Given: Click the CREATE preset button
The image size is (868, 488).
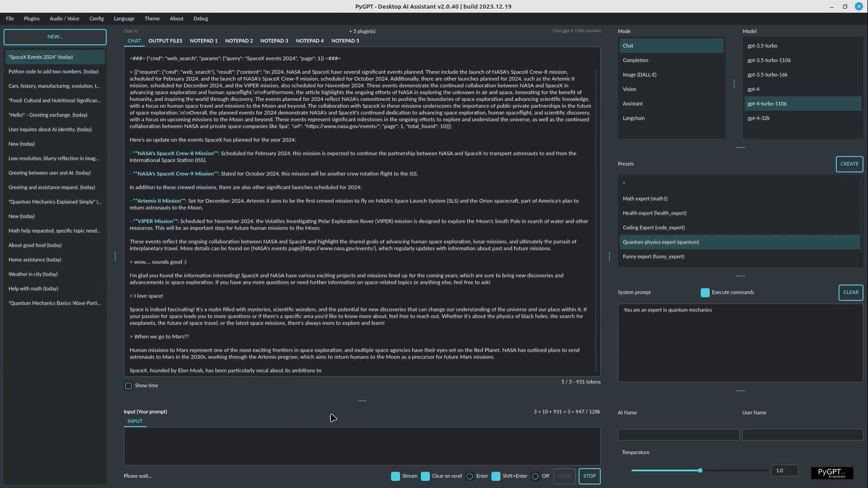Looking at the screenshot, I should point(849,164).
